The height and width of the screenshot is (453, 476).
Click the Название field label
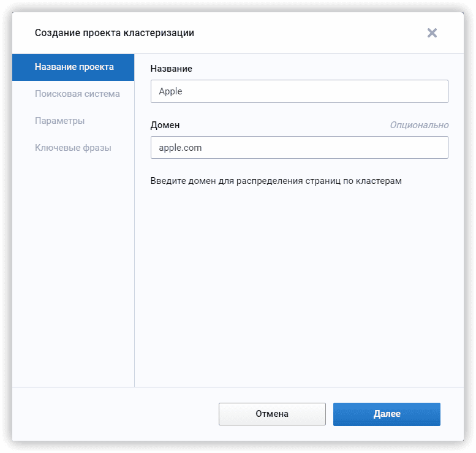[x=171, y=69]
